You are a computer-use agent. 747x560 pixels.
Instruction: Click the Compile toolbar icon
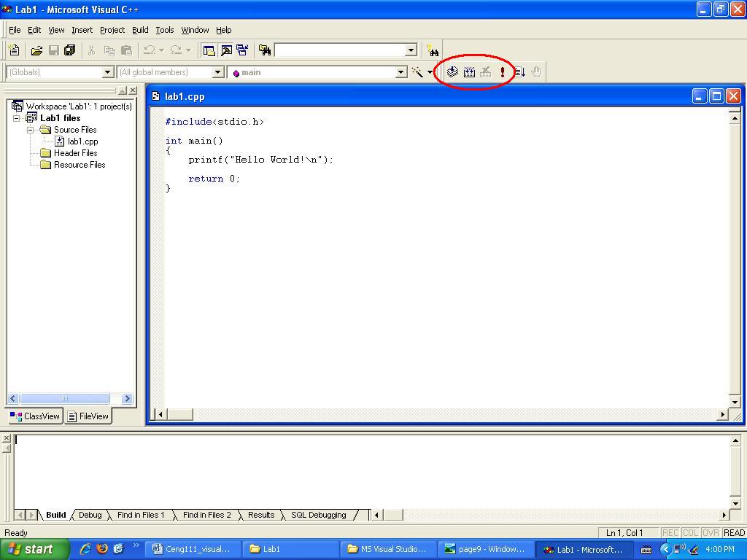click(x=452, y=71)
